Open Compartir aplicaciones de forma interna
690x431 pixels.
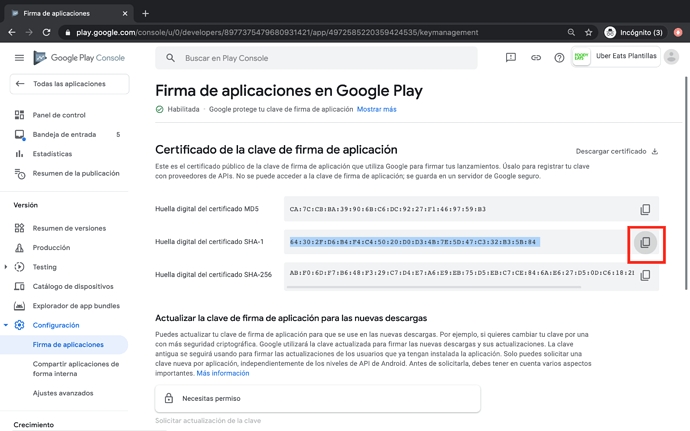click(x=76, y=368)
